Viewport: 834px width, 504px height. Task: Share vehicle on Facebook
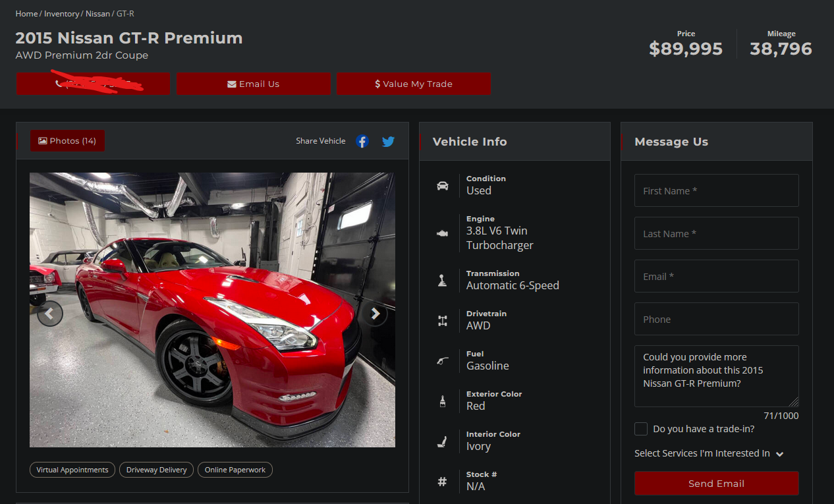[x=362, y=141]
